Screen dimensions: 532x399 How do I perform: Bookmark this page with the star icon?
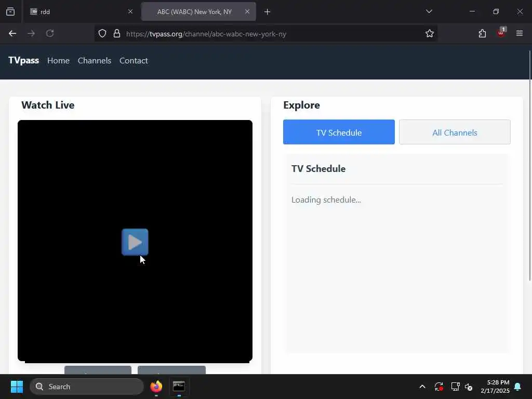click(430, 33)
